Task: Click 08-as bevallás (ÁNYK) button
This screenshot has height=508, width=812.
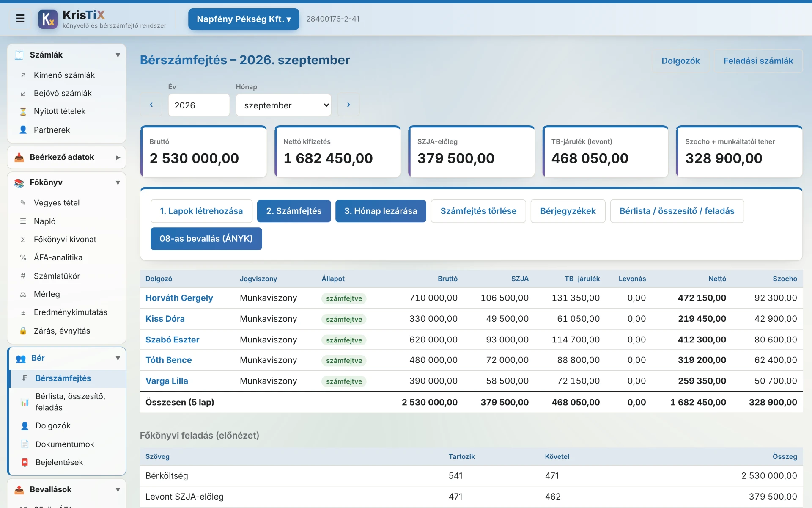Action: pos(206,239)
